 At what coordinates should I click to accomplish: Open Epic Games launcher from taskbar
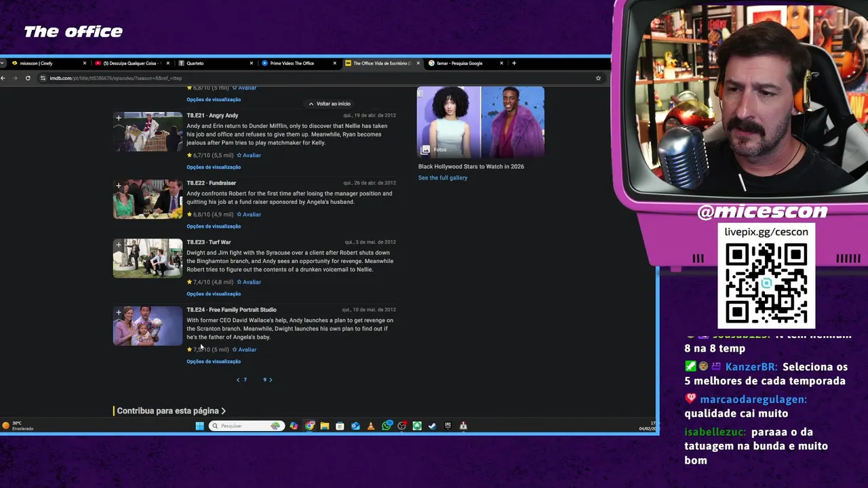448,426
